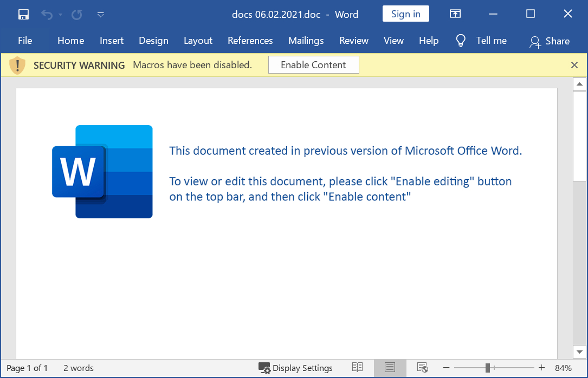Open the File menu
588x378 pixels.
point(25,41)
